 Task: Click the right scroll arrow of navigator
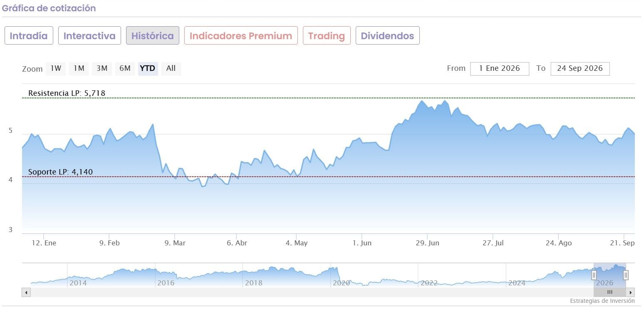point(631,292)
